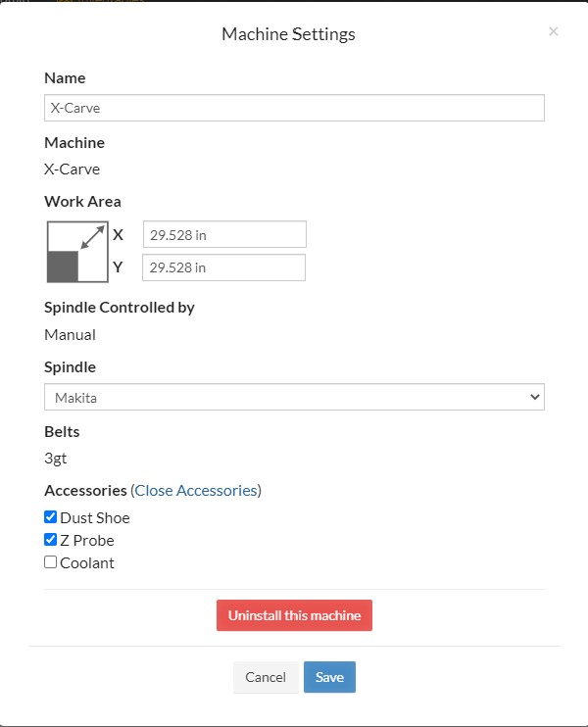Click the gray square in work area diagram
Screen dimensions: 588x727
coord(63,266)
